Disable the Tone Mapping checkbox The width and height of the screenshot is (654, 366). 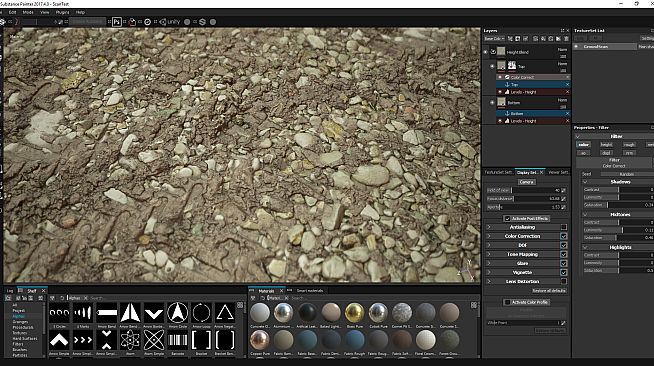[x=563, y=254]
